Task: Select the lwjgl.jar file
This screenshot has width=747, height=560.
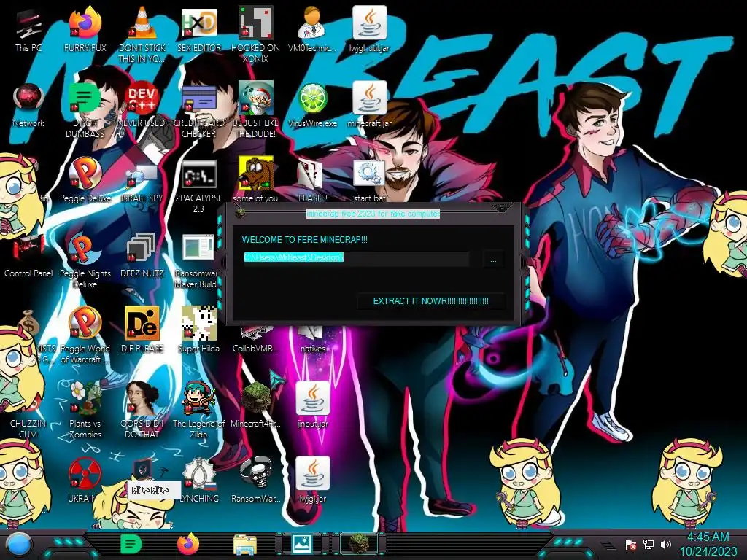Action: pos(312,481)
